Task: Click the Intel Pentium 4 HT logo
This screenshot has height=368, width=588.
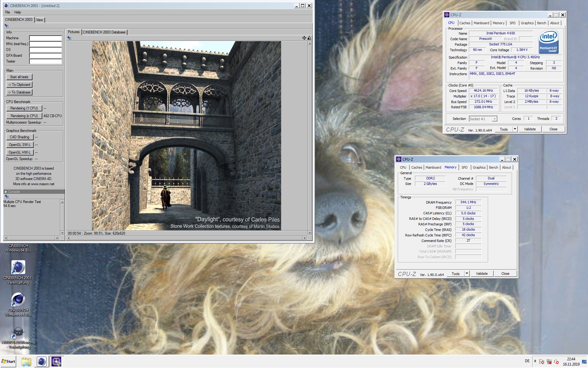Action: coord(548,41)
